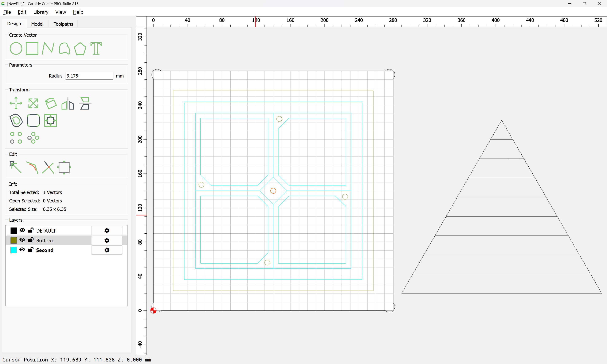Open Bottom layer settings gear
Screen dimensions: 607x364
(107, 240)
